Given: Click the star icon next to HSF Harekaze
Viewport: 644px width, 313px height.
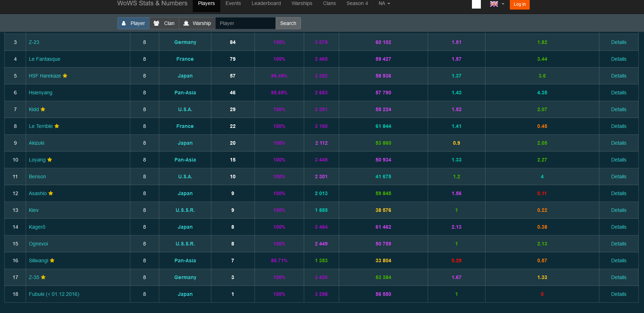Looking at the screenshot, I should (65, 76).
